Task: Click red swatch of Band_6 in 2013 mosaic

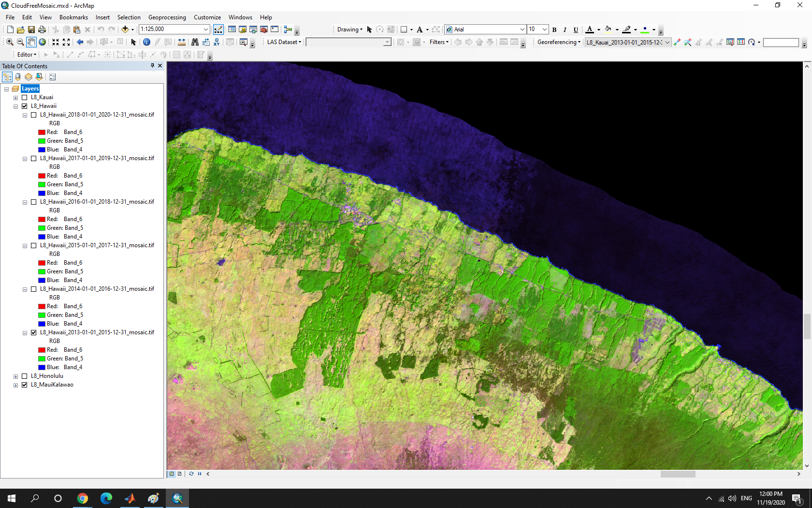Action: coord(42,350)
